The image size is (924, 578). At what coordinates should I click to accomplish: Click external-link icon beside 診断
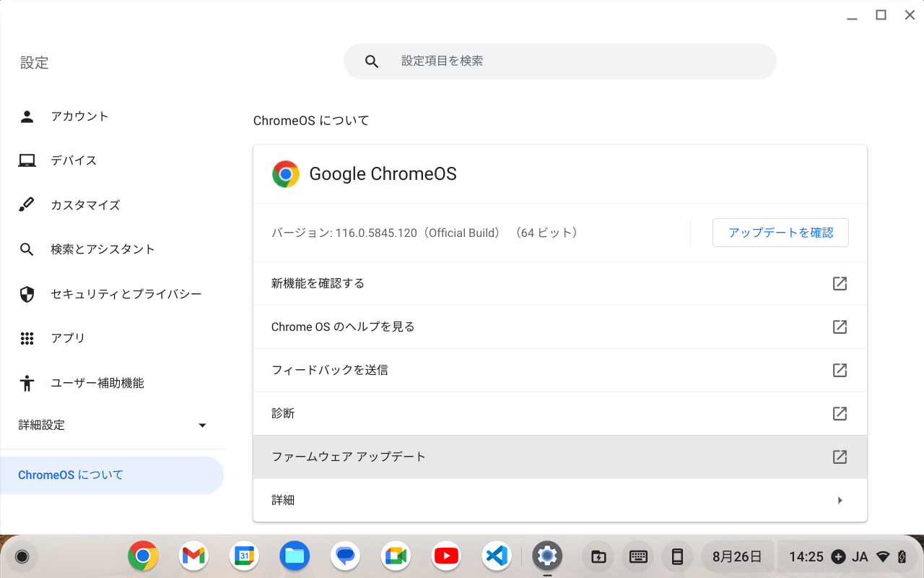[x=840, y=413]
